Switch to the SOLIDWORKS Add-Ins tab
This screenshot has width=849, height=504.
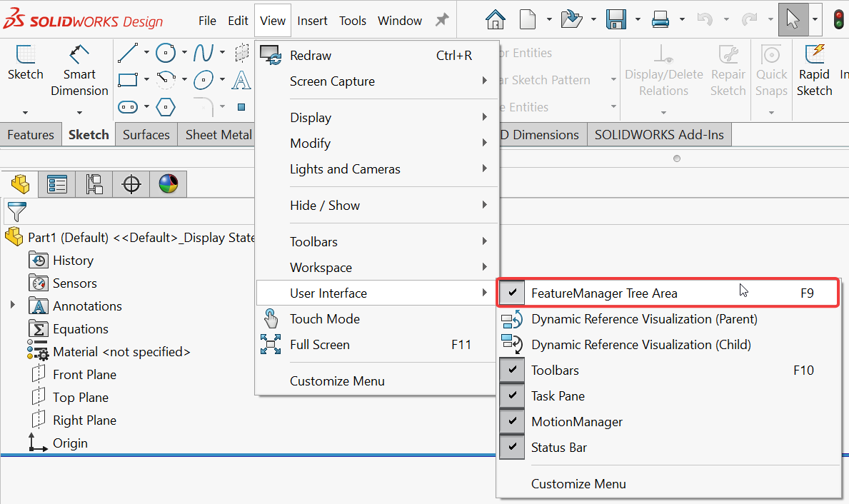tap(659, 135)
